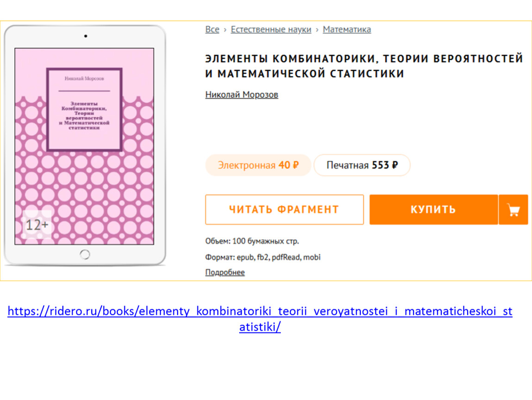Image resolution: width=532 pixels, height=400 pixels.
Task: Click the 12+ age rating badge
Action: click(37, 225)
